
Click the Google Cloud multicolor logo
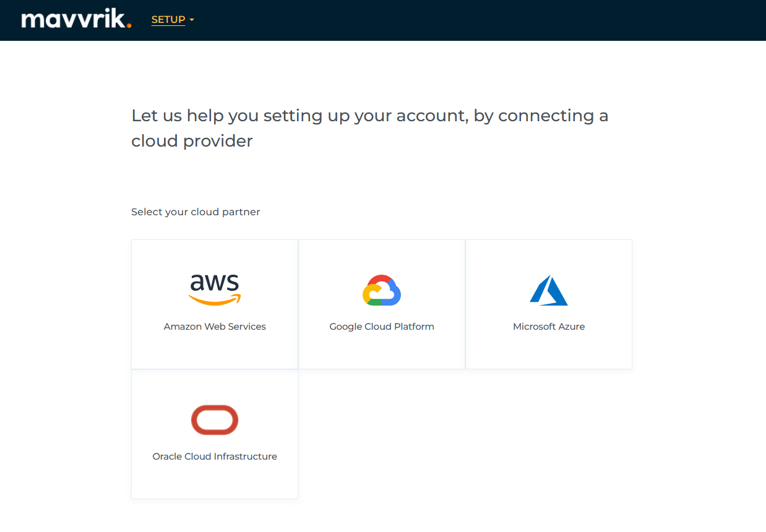click(382, 290)
